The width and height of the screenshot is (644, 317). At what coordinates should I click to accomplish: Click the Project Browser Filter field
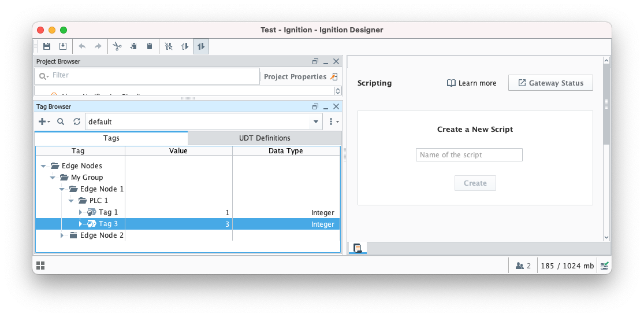(x=147, y=76)
